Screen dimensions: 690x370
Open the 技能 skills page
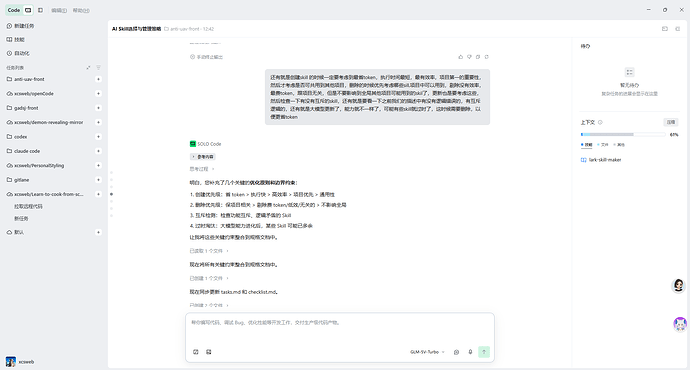tap(16, 40)
